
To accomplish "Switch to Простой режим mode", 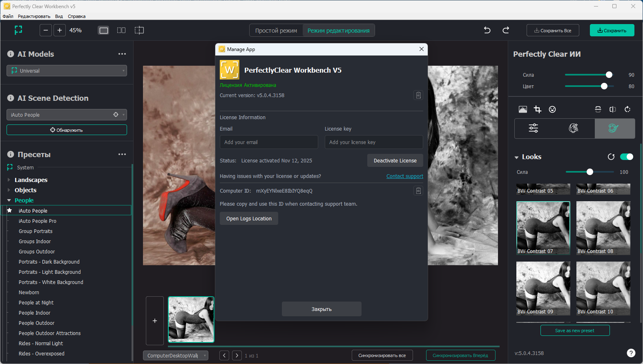I will point(276,31).
